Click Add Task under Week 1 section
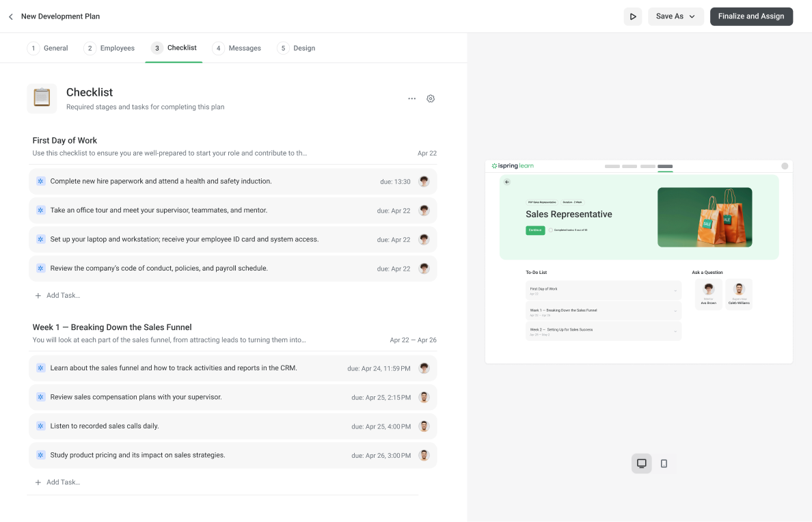Image resolution: width=812 pixels, height=522 pixels. (62, 482)
